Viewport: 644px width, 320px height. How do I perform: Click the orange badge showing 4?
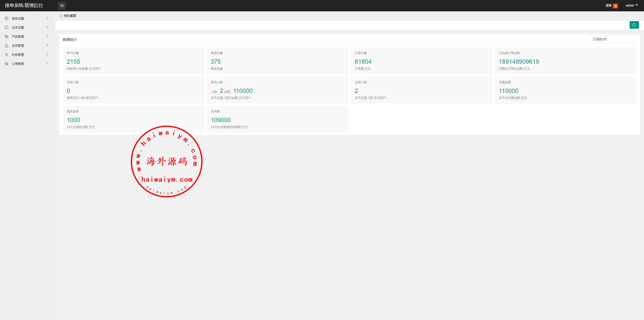pyautogui.click(x=615, y=6)
